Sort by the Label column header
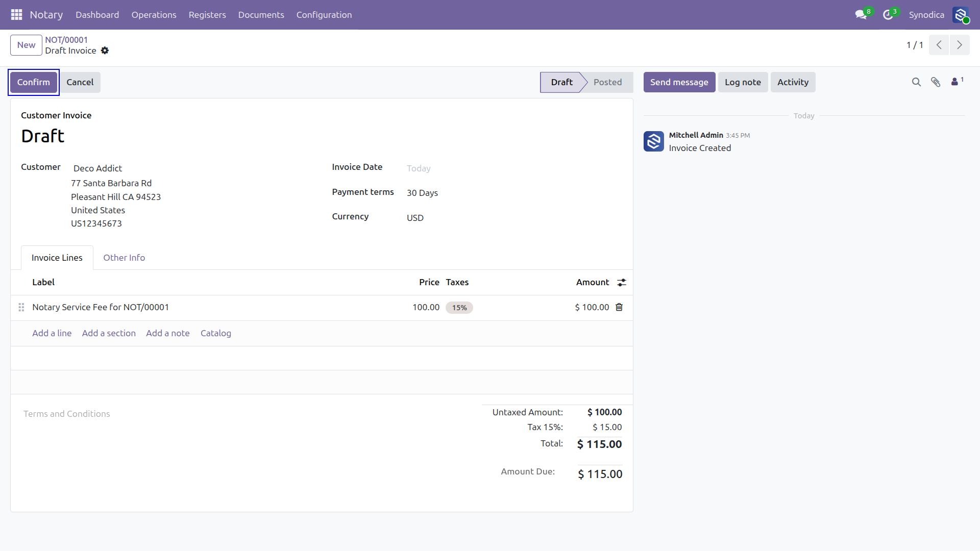 tap(43, 282)
